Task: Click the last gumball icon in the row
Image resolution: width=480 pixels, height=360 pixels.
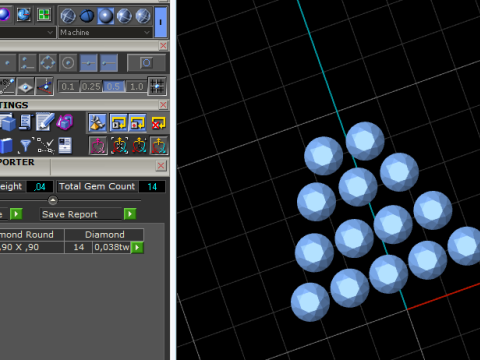Action: tap(159, 146)
